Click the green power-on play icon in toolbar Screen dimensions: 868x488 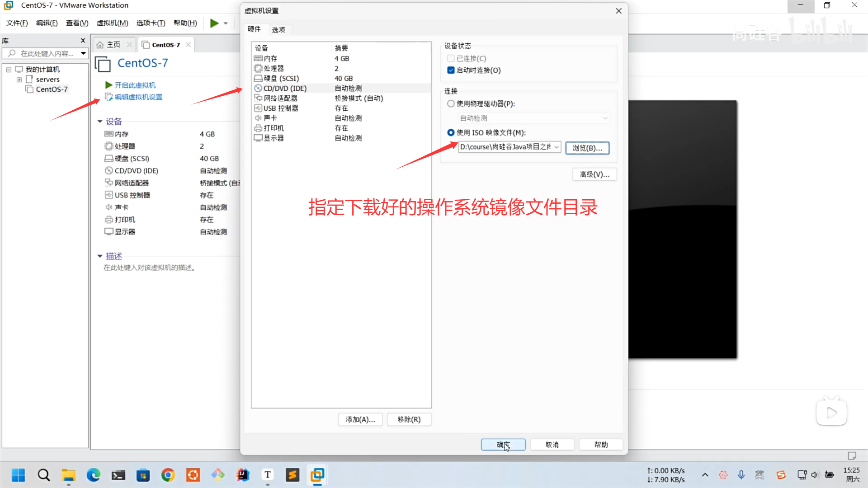coord(214,23)
